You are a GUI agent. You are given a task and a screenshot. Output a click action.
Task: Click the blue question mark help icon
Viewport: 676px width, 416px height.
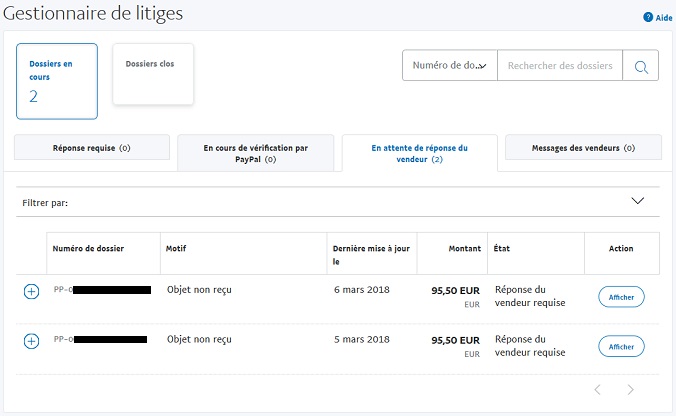[x=648, y=17]
